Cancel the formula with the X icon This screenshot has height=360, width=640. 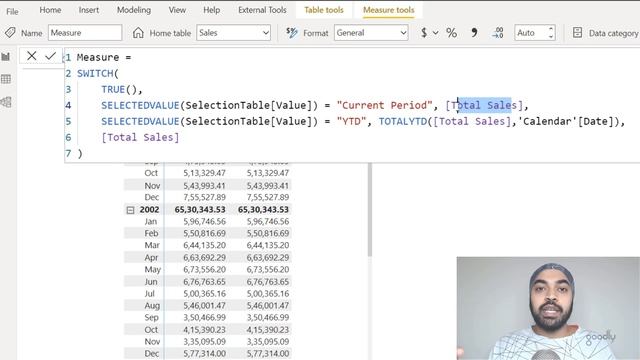[x=31, y=56]
